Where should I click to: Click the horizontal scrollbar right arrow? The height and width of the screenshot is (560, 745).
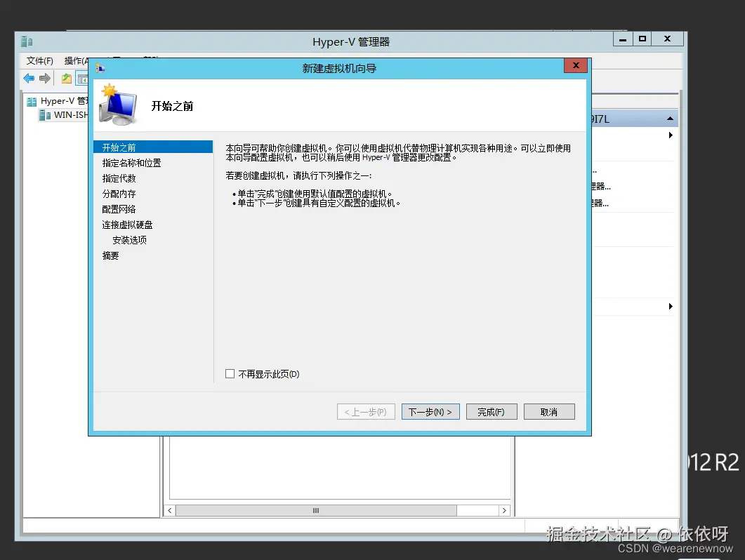(504, 511)
